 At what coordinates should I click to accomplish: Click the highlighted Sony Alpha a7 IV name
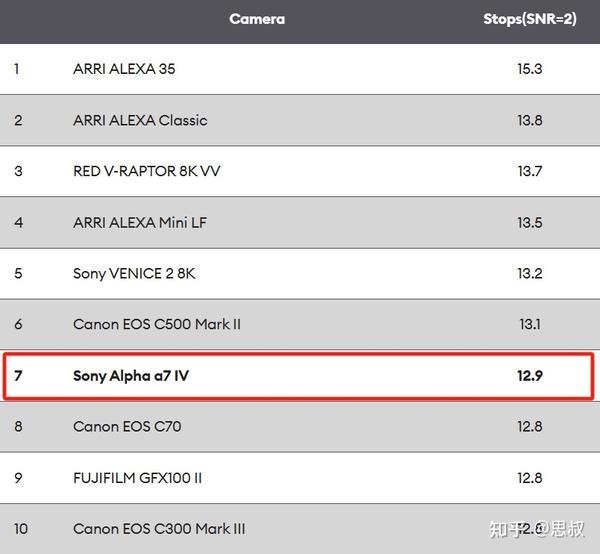point(131,376)
